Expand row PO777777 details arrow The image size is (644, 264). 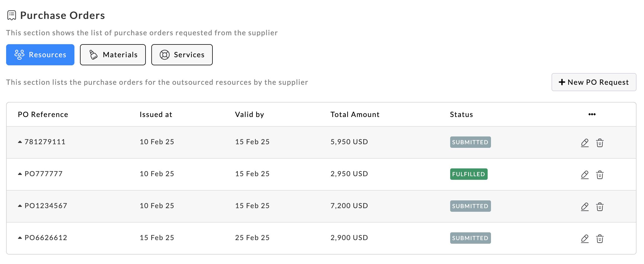tap(20, 174)
